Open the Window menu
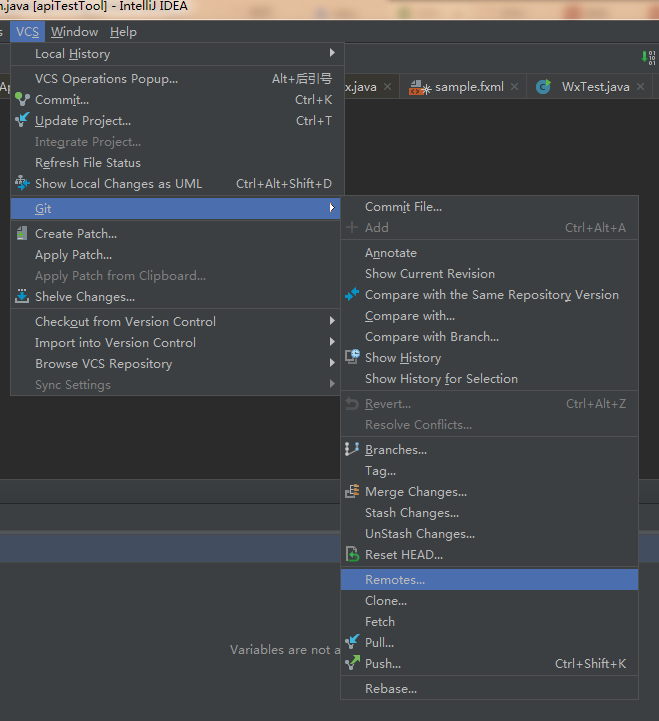Image resolution: width=659 pixels, height=721 pixels. click(x=74, y=32)
